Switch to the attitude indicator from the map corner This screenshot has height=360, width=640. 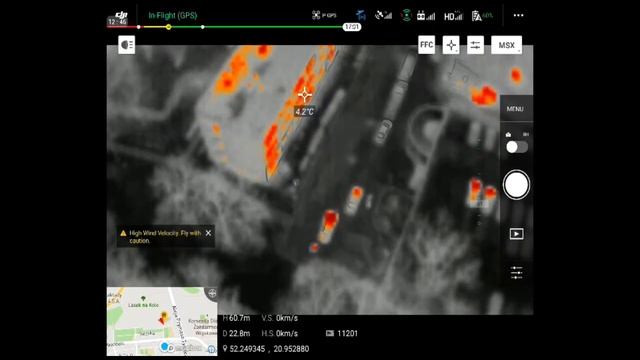pyautogui.click(x=212, y=293)
